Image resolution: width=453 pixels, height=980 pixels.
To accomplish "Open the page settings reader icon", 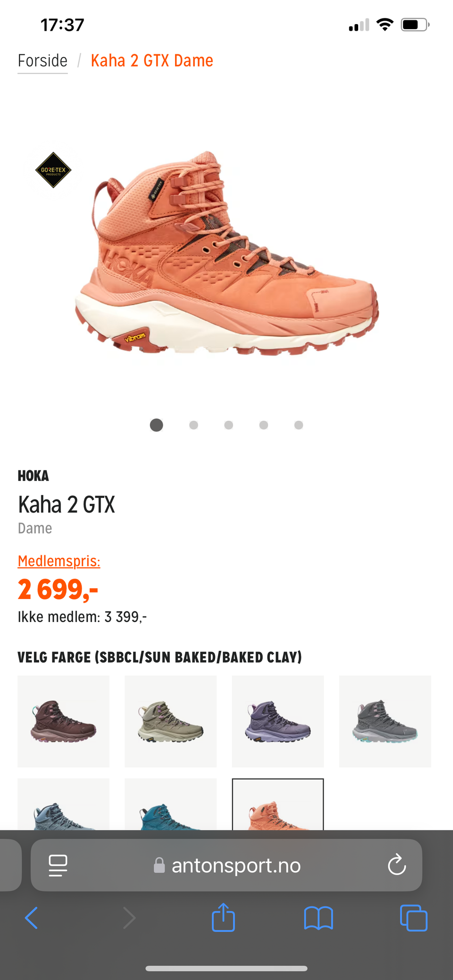I will 58,865.
